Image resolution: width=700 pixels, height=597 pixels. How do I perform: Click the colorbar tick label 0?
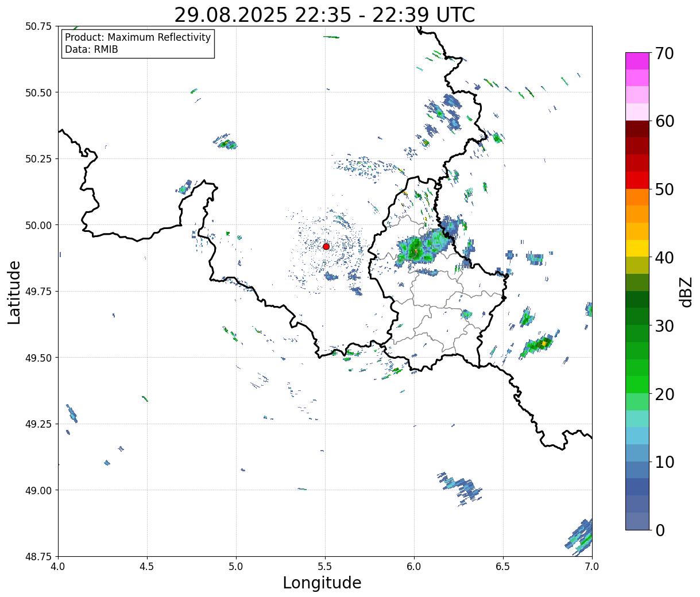(659, 530)
